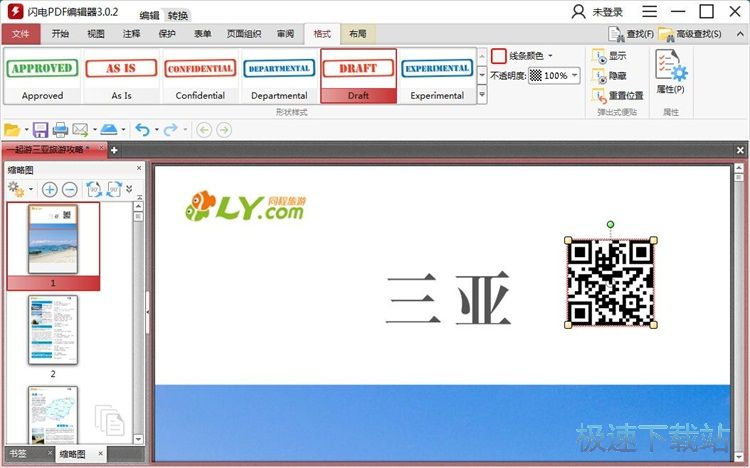Open the File (文件) menu
This screenshot has width=750, height=468.
tap(21, 34)
